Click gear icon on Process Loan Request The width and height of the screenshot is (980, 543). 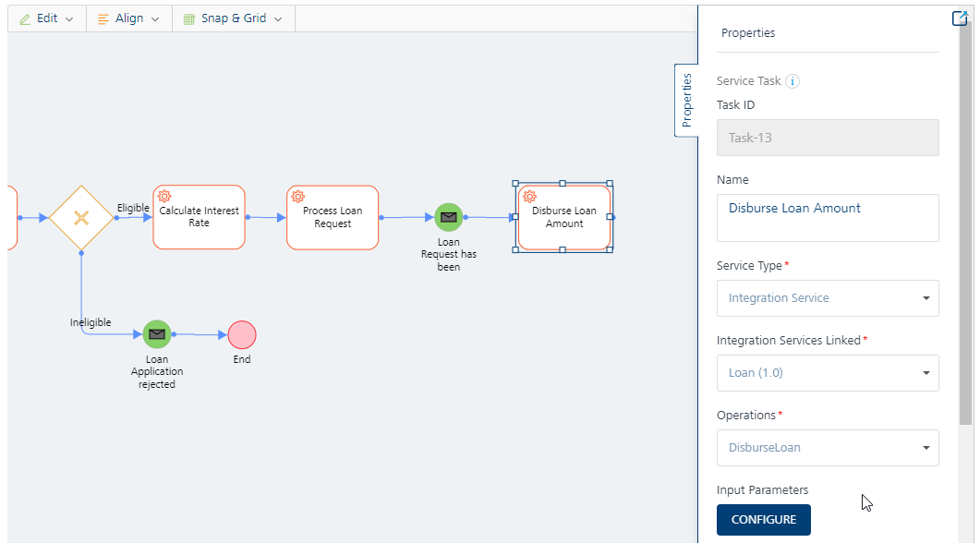[x=298, y=196]
